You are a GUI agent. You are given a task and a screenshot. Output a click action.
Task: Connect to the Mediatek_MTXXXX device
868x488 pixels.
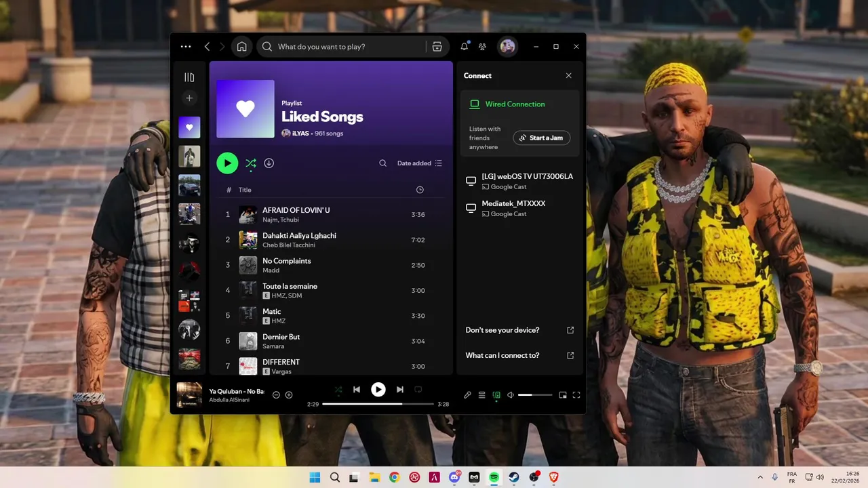coord(520,208)
